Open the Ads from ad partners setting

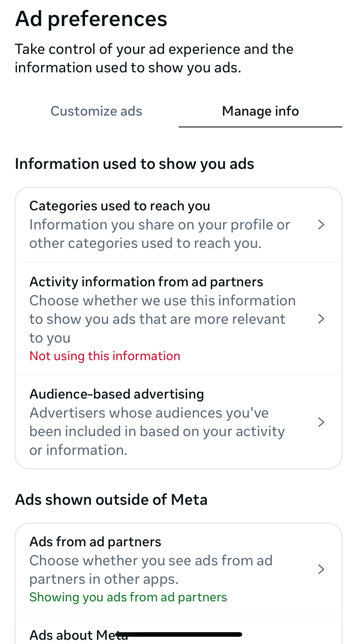tap(95, 542)
